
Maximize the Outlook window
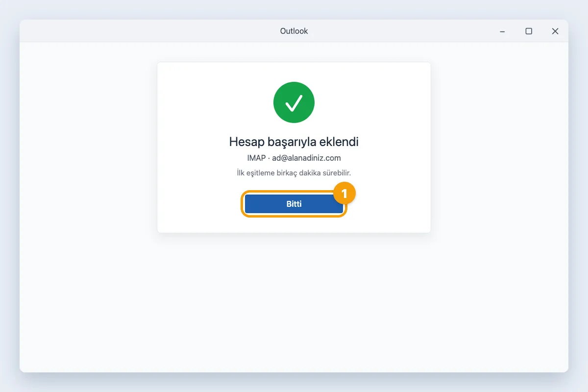pyautogui.click(x=529, y=31)
